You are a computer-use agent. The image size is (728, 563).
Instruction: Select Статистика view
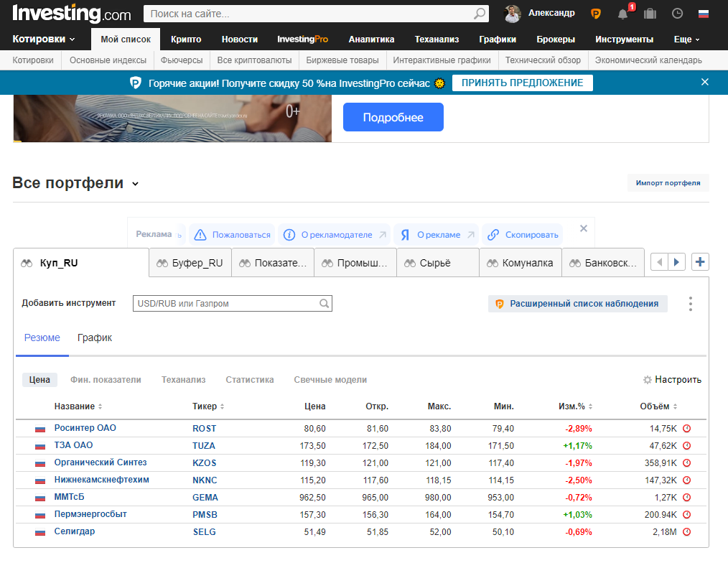[249, 379]
